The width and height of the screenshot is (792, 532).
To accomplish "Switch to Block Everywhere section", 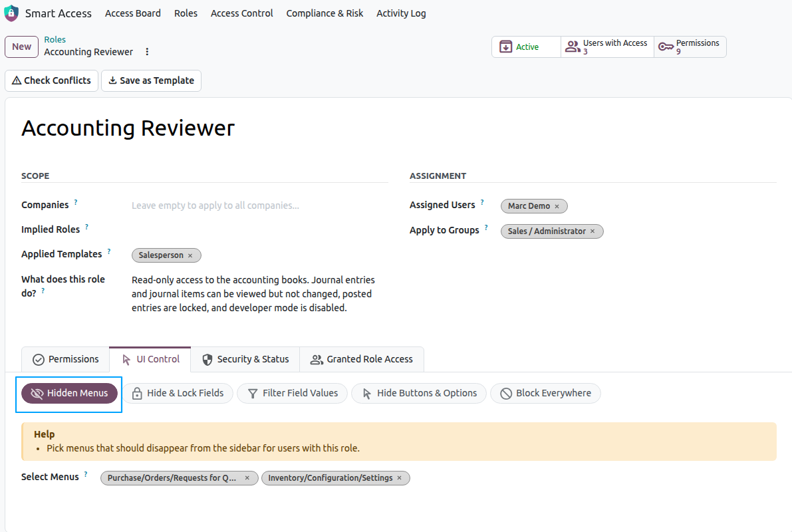I will [545, 393].
